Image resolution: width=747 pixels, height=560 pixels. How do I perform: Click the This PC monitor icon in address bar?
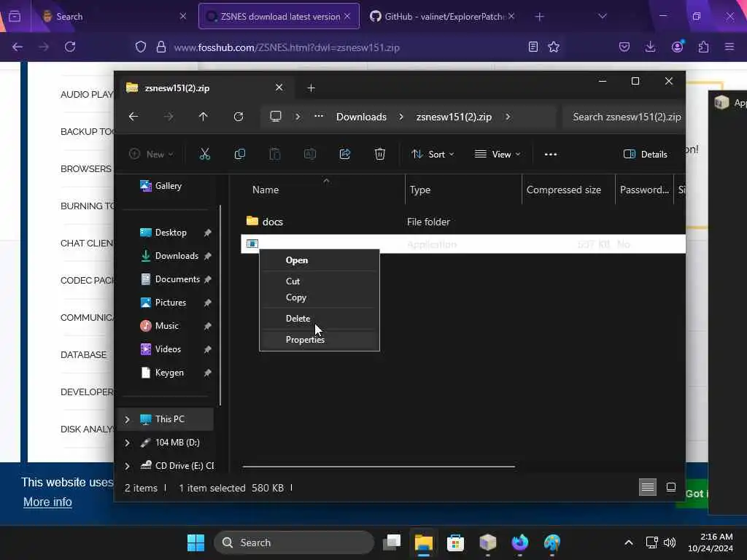tap(275, 117)
